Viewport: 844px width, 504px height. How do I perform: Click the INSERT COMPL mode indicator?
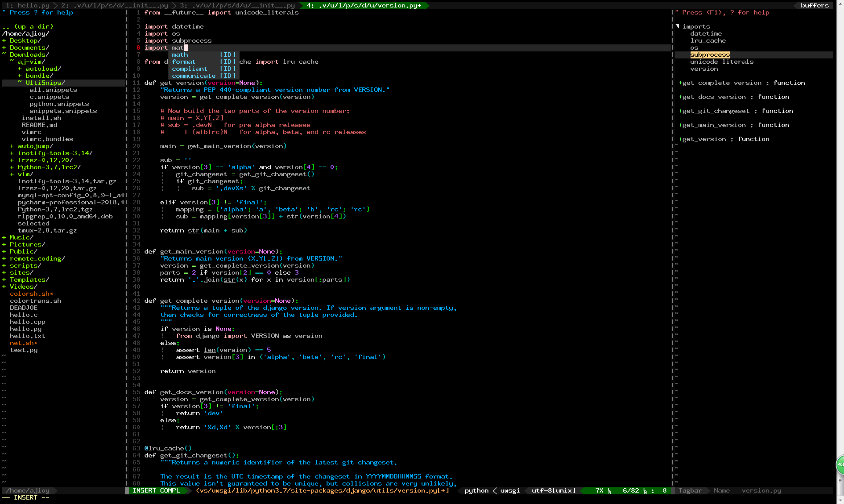(156, 490)
